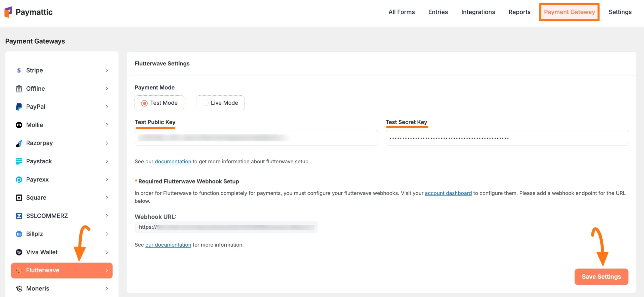Screen dimensions: 644x297
Task: Switch to the Payment Gateway tab
Action: pyautogui.click(x=569, y=12)
